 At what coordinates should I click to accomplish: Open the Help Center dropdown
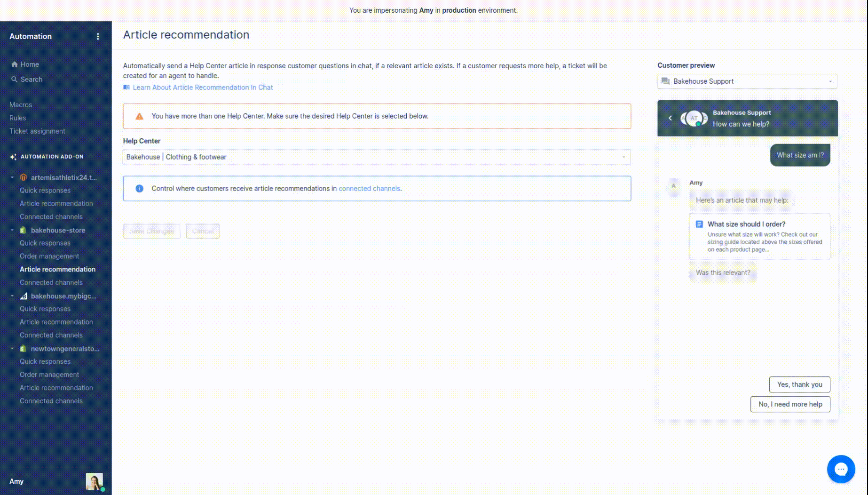(377, 157)
